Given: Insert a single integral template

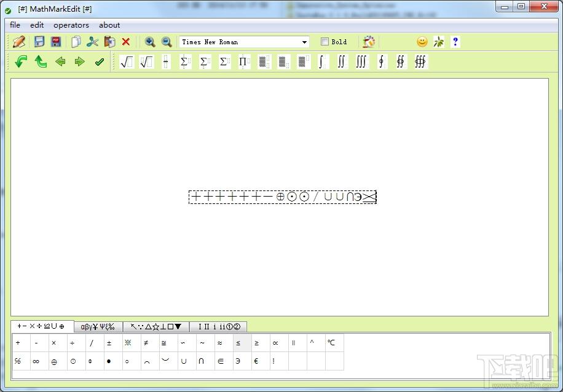Looking at the screenshot, I should (x=323, y=61).
